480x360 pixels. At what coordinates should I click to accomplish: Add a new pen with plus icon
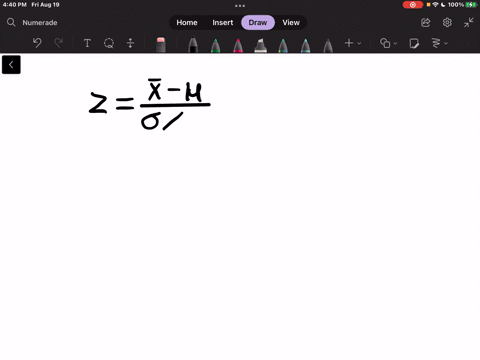349,43
